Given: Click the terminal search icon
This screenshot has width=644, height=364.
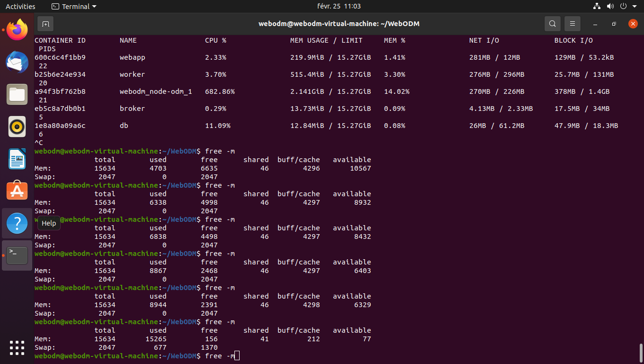Looking at the screenshot, I should [x=552, y=24].
